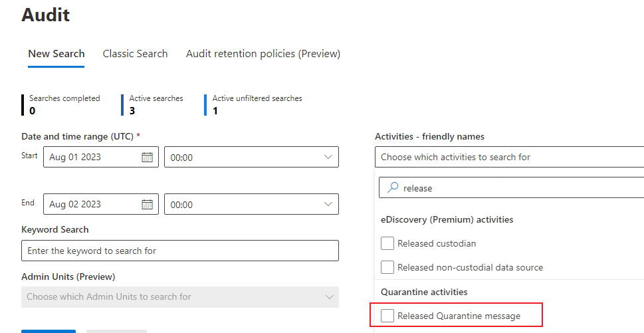This screenshot has height=333, width=644.
Task: Open the Start date calendar picker icon
Action: [147, 158]
